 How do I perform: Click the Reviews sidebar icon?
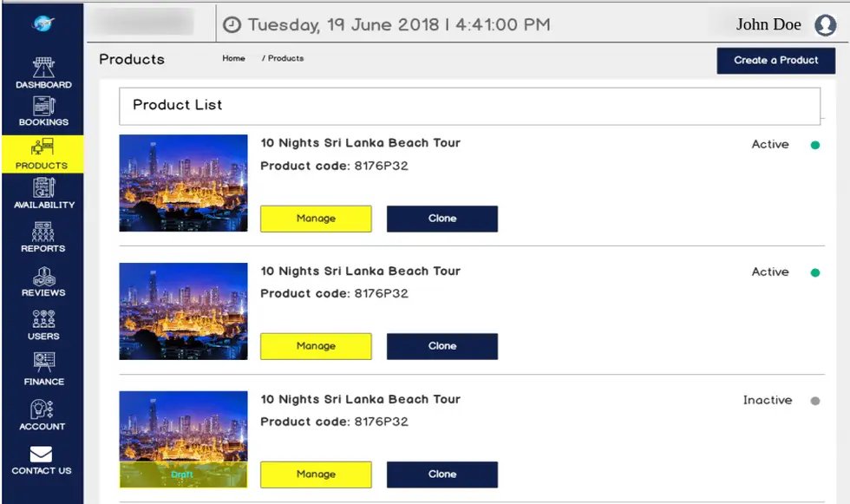43,277
